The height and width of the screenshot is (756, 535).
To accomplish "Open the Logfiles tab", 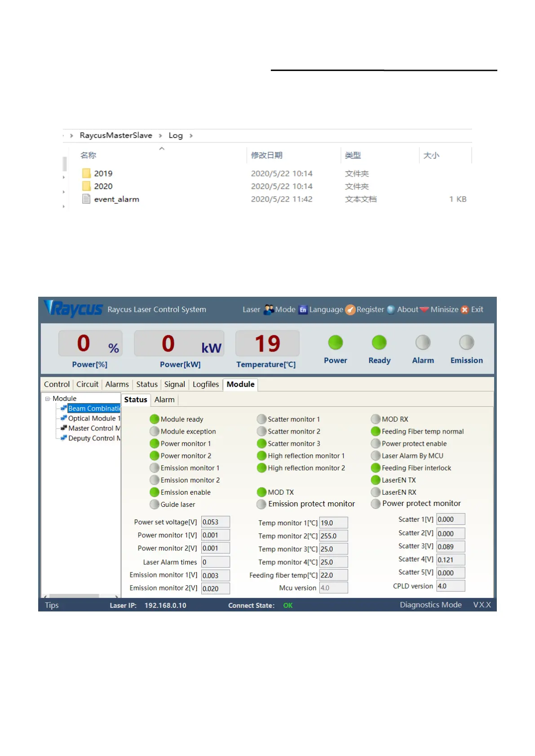I will pos(206,384).
